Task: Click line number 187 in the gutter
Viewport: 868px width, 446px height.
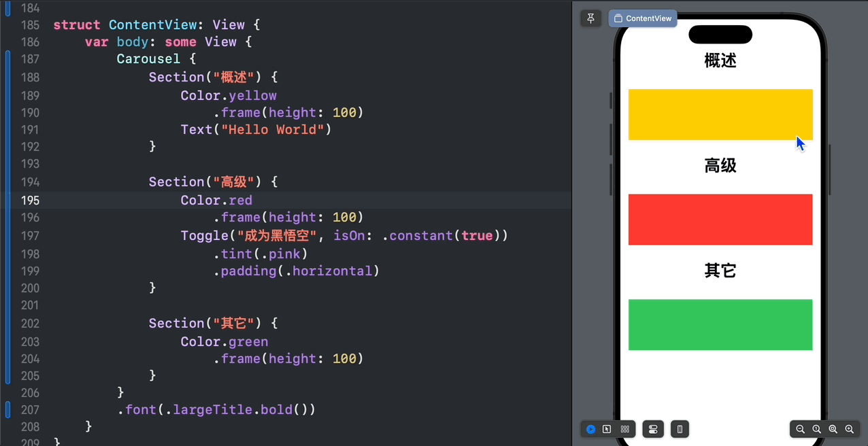Action: (31, 58)
